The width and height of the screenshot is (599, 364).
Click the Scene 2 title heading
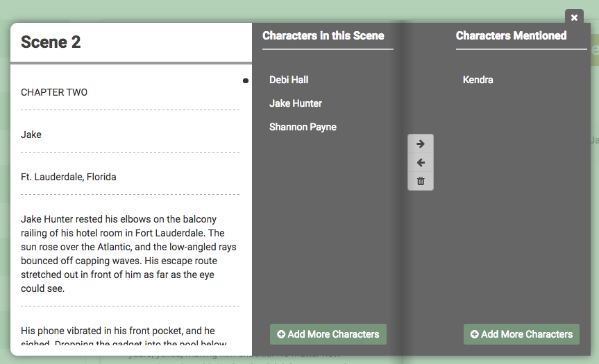point(51,42)
